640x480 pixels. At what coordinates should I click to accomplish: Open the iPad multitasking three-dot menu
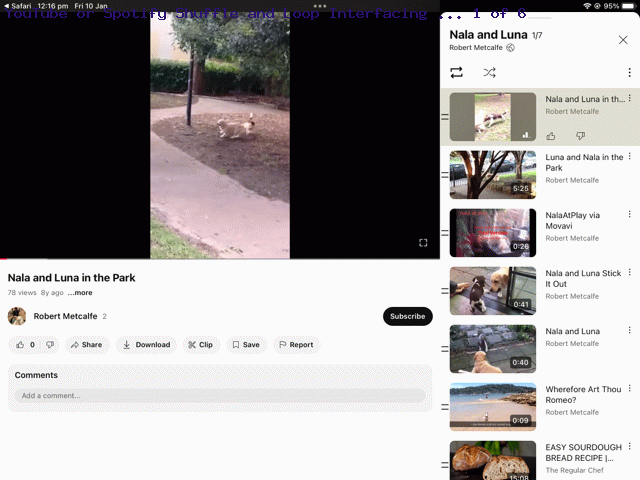320,6
